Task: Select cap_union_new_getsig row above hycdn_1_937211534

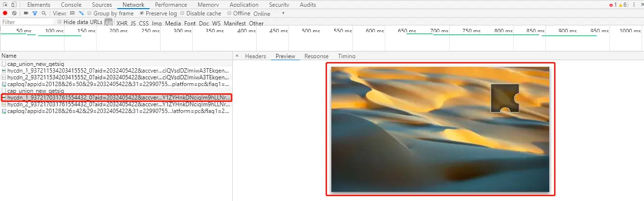Action: click(x=116, y=64)
